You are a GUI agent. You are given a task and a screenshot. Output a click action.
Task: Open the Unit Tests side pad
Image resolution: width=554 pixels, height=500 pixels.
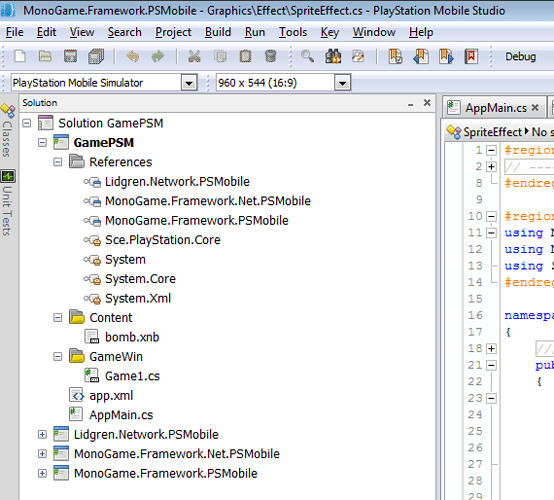[x=7, y=203]
